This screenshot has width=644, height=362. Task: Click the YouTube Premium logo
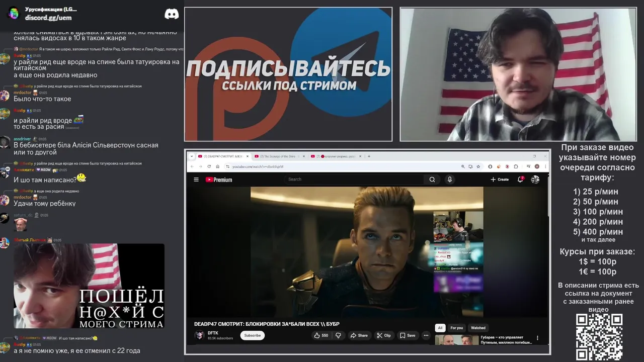pyautogui.click(x=219, y=179)
